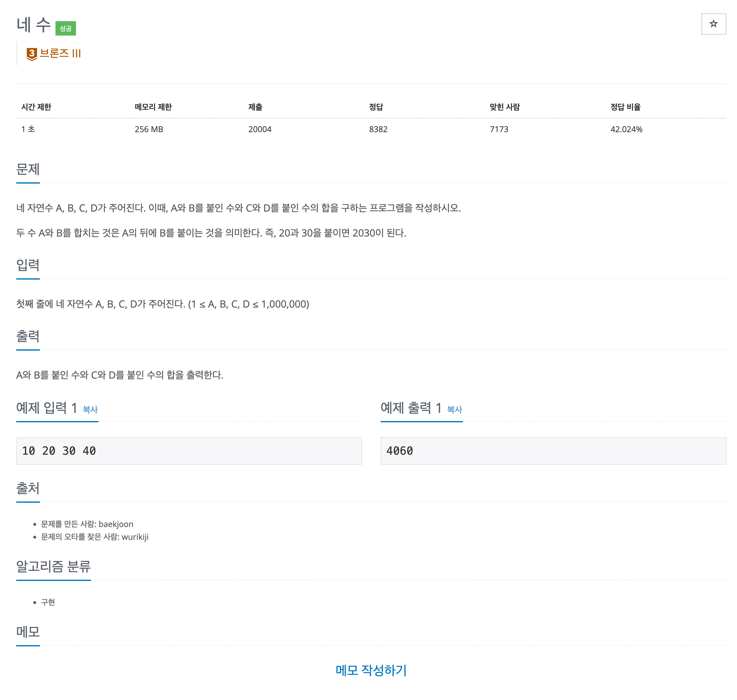
Task: Click the sample input box 10 20 30 40
Action: (x=188, y=451)
